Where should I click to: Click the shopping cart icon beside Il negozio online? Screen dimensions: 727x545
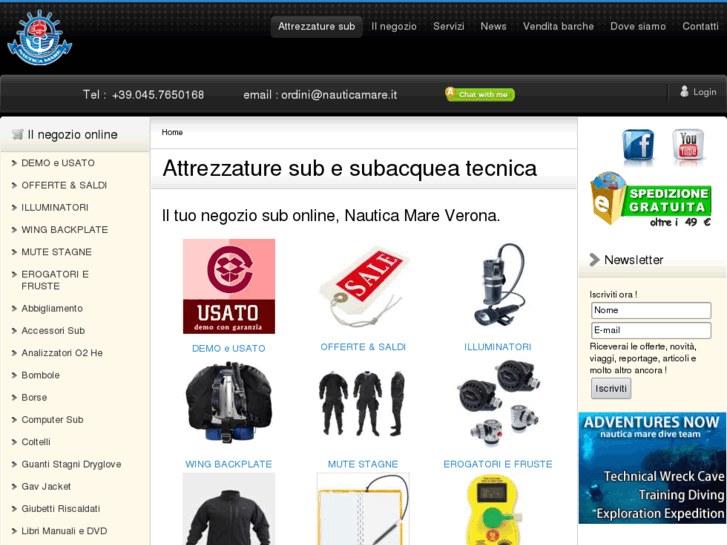coord(18,135)
